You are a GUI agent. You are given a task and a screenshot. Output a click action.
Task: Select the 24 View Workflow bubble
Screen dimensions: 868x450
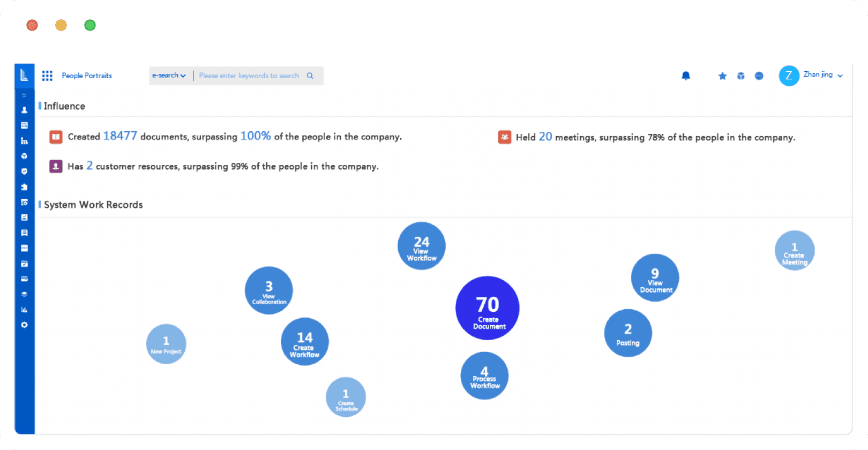coord(422,246)
